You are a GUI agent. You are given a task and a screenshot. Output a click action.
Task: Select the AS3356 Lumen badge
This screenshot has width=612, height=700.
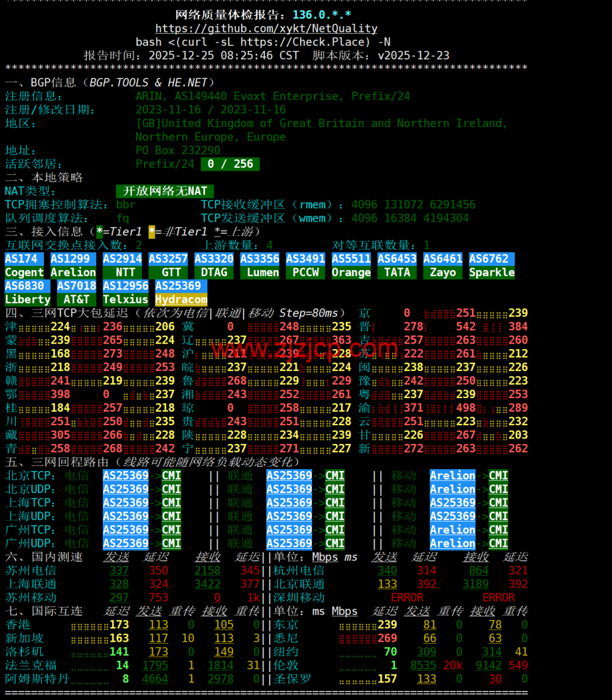pos(259,265)
